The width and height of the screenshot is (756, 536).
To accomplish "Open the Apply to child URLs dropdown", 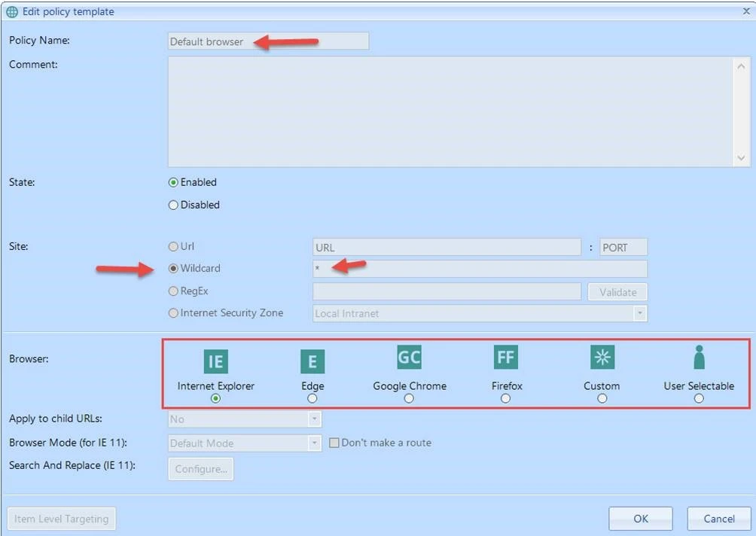I will 315,419.
